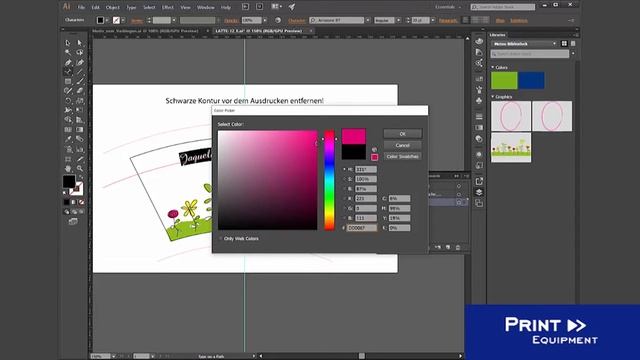Switch to the LATTE document tab
The image size is (640, 360).
[258, 31]
